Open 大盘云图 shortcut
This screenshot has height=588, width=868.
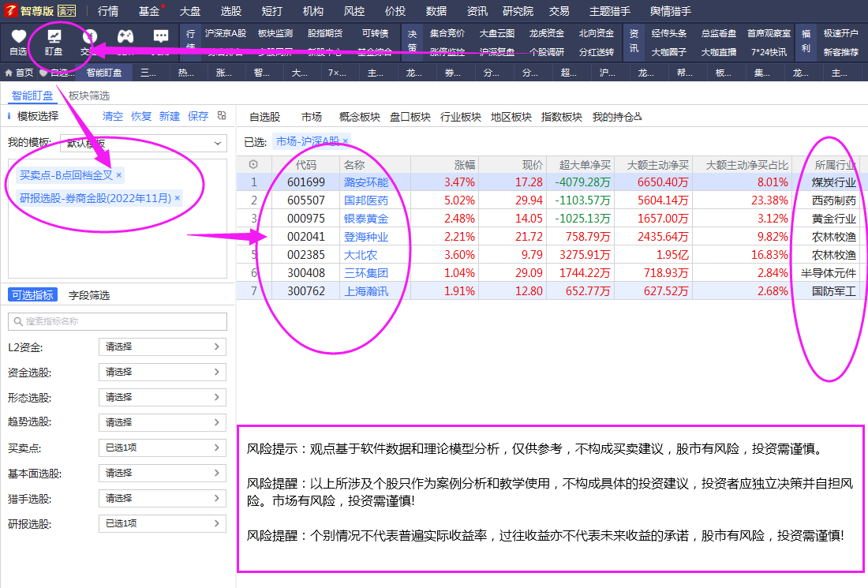click(496, 33)
